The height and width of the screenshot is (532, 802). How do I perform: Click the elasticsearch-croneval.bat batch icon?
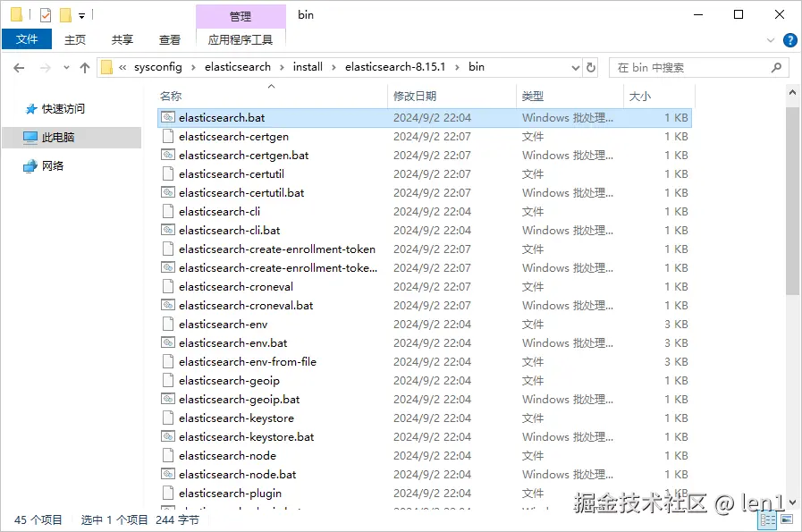click(x=168, y=306)
